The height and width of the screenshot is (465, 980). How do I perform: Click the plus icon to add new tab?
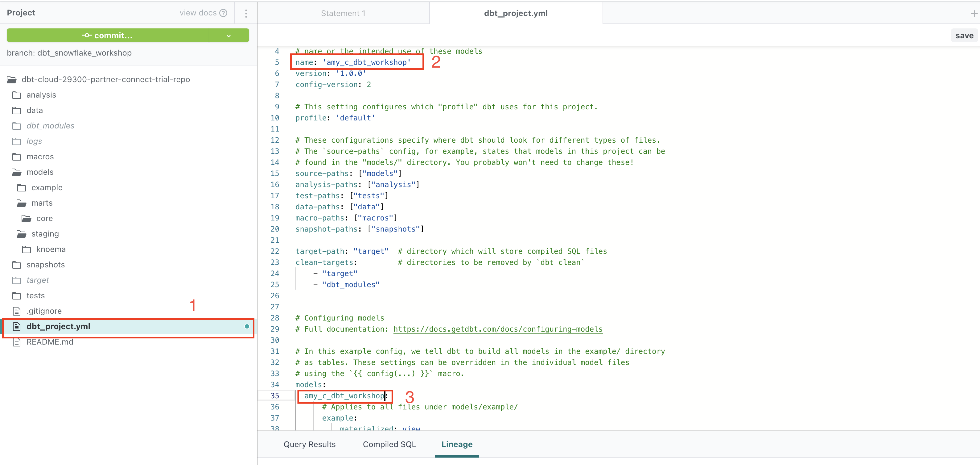pyautogui.click(x=974, y=14)
